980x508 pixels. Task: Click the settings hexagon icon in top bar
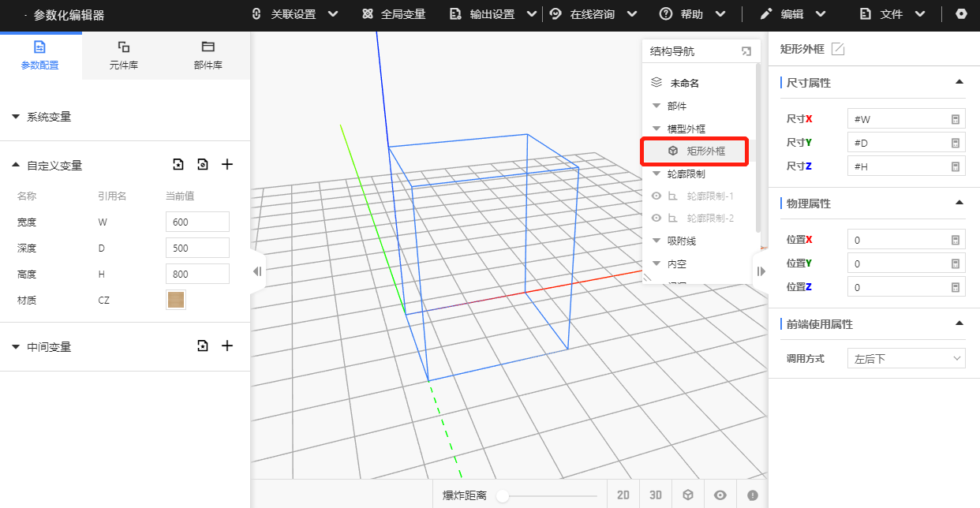pos(961,14)
